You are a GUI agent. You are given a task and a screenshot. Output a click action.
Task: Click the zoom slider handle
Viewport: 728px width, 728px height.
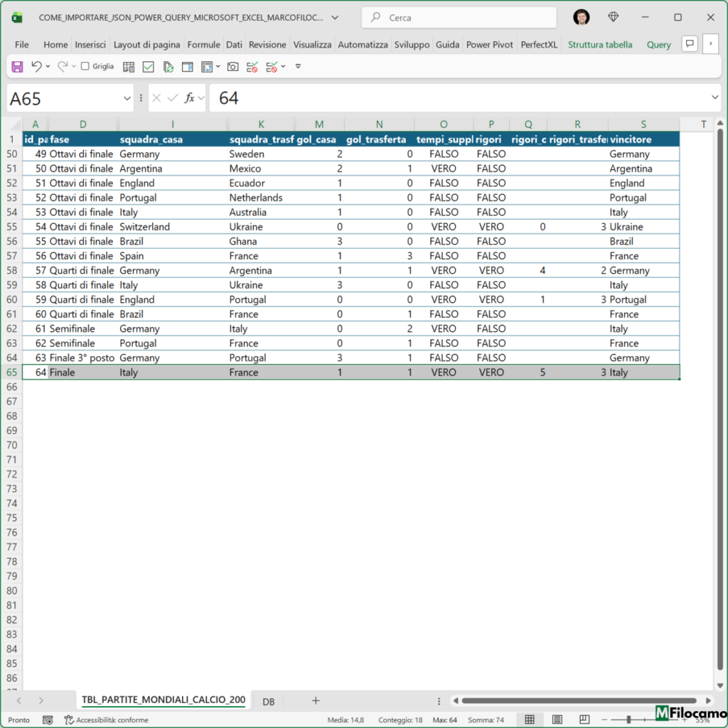628,719
